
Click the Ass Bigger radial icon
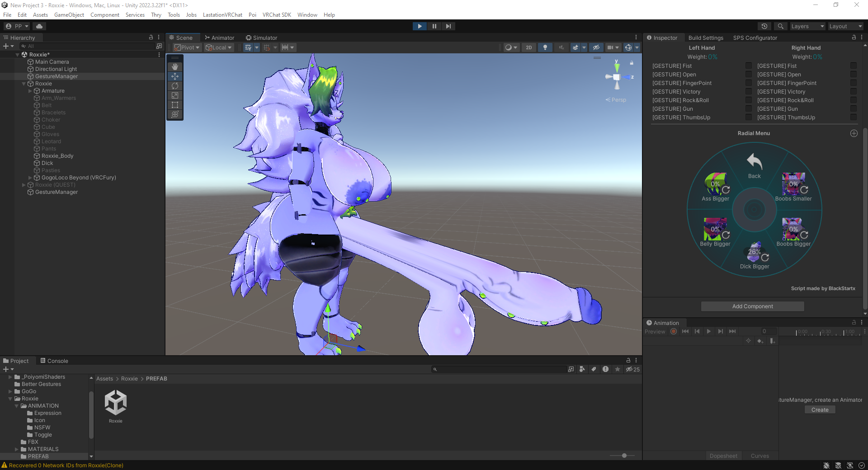click(x=715, y=184)
